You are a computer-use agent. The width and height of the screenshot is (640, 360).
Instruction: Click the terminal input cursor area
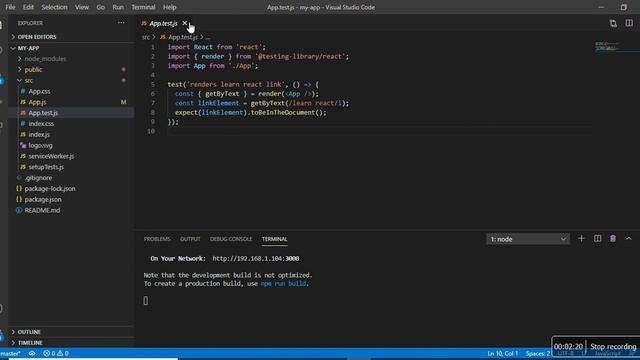tap(146, 301)
